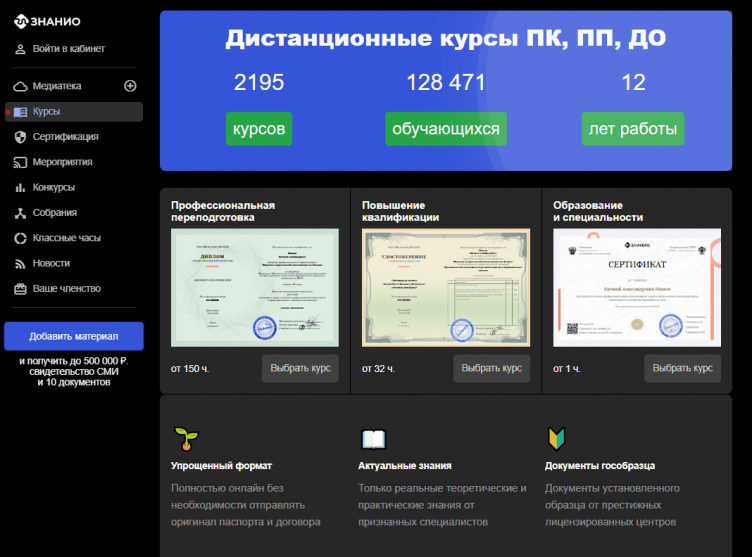Screen dimensions: 752x557
Task: Choose course under Образование и специальности
Action: tap(682, 368)
